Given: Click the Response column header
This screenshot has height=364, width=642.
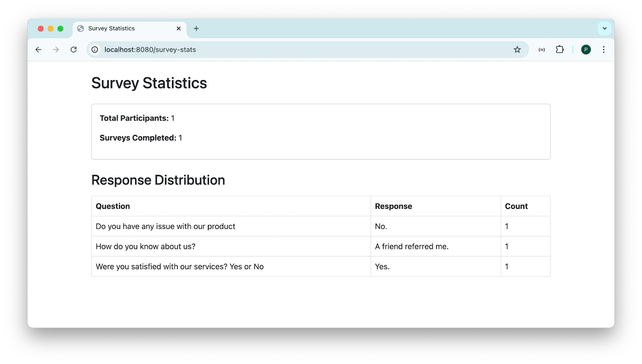Looking at the screenshot, I should click(436, 206).
